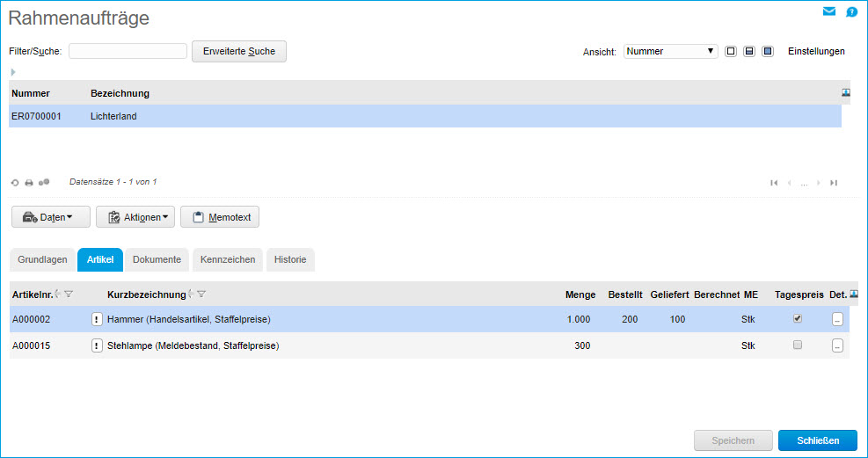Viewport: 868px width, 458px height.
Task: Click the print icon below the list
Action: coord(28,183)
